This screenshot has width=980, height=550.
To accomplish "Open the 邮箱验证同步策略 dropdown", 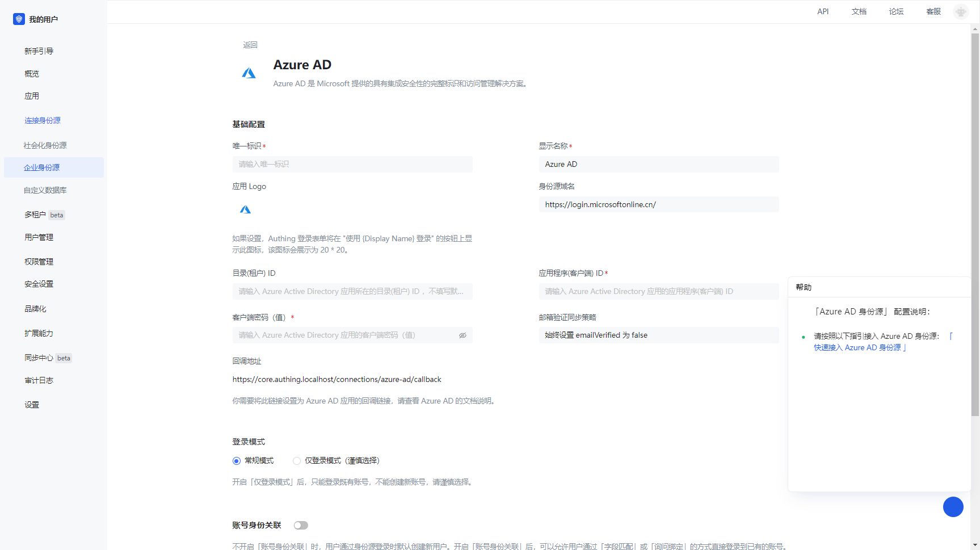I will click(658, 335).
